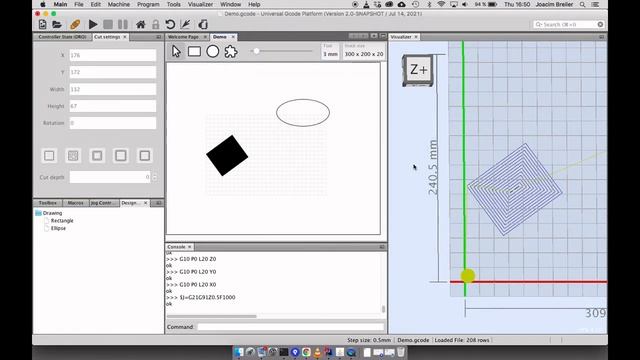Select the second cut type icon with fill

[73, 156]
